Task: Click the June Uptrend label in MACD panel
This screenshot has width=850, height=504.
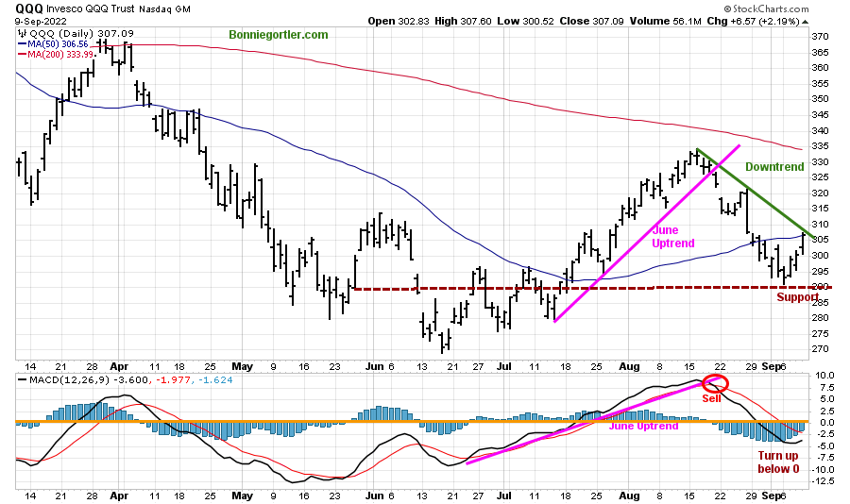Action: pos(643,426)
